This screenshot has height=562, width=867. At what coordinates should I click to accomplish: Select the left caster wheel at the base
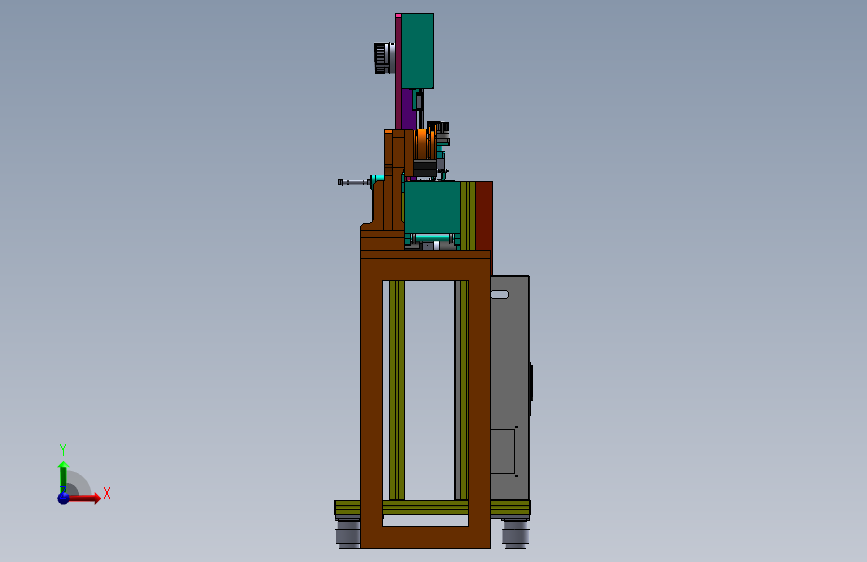click(x=348, y=533)
